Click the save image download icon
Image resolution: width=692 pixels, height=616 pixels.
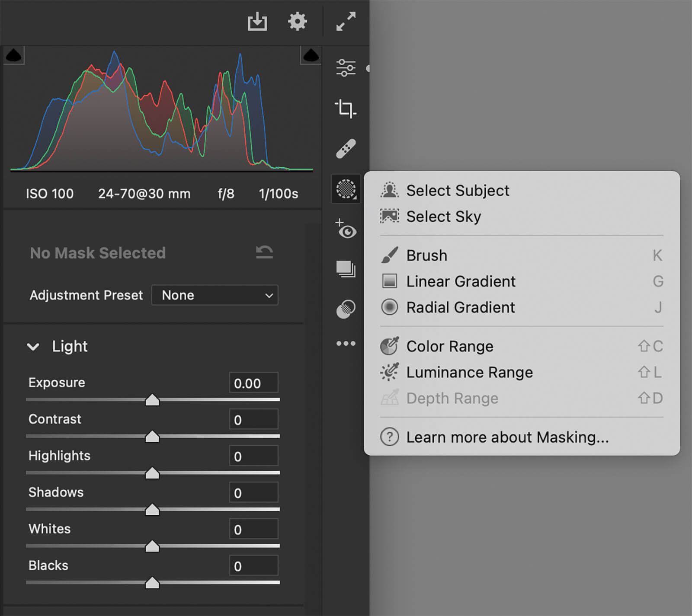tap(257, 21)
